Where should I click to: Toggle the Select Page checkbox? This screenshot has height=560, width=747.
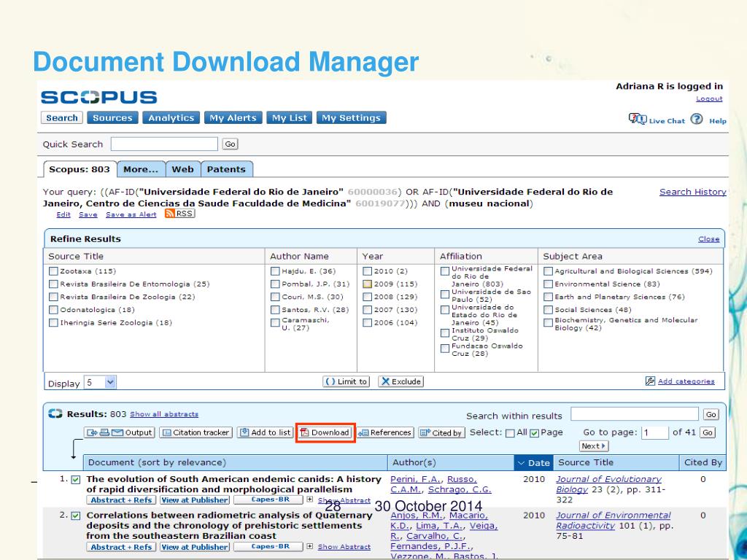[535, 433]
